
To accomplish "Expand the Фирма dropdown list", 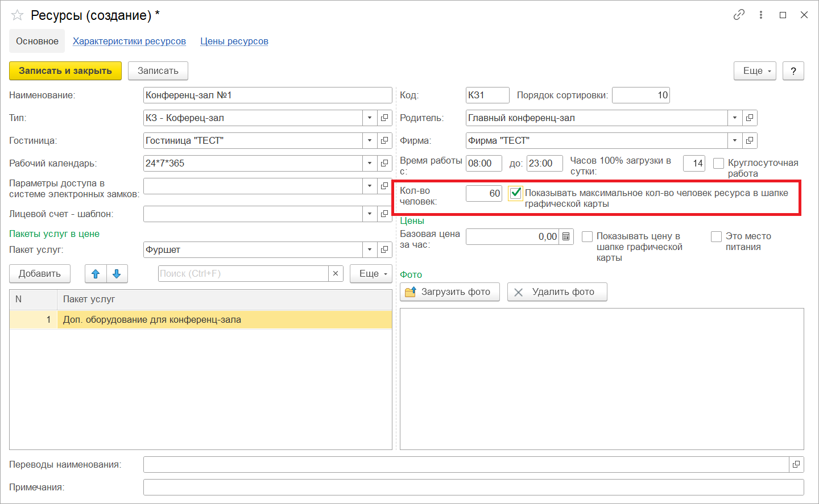I will coord(735,140).
